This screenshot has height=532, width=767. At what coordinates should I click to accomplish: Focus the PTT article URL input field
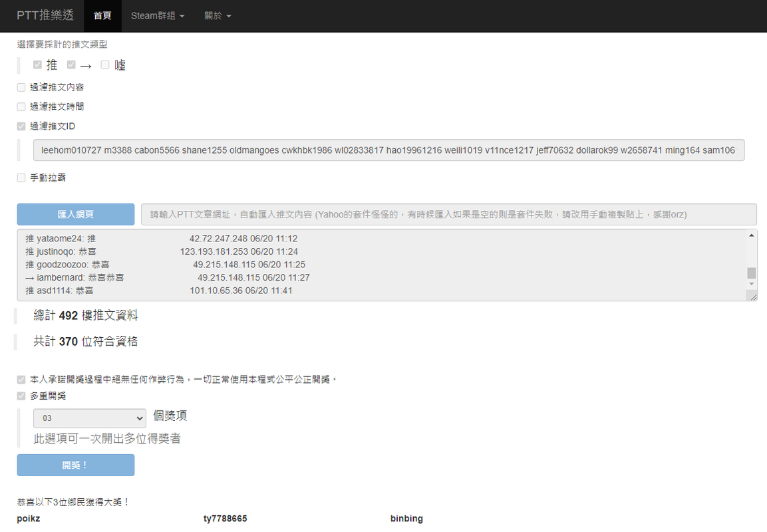(x=448, y=214)
